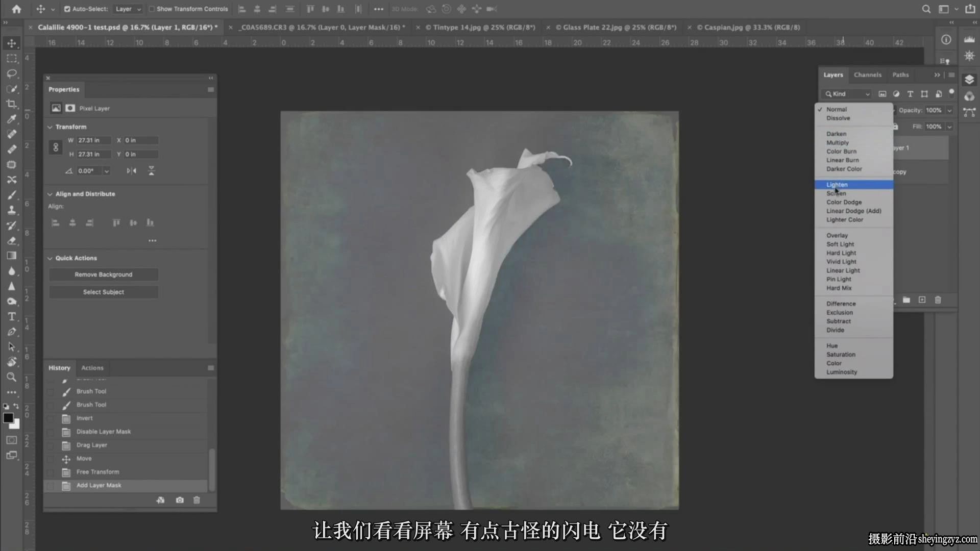The width and height of the screenshot is (980, 551).
Task: Select the Pen tool
Action: pyautogui.click(x=12, y=332)
